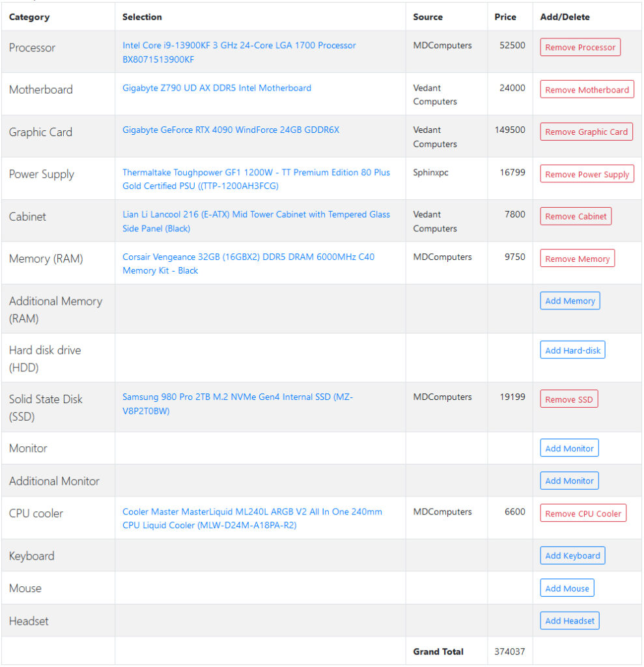This screenshot has height=667, width=644.
Task: Click Add Memory button
Action: [x=570, y=301]
